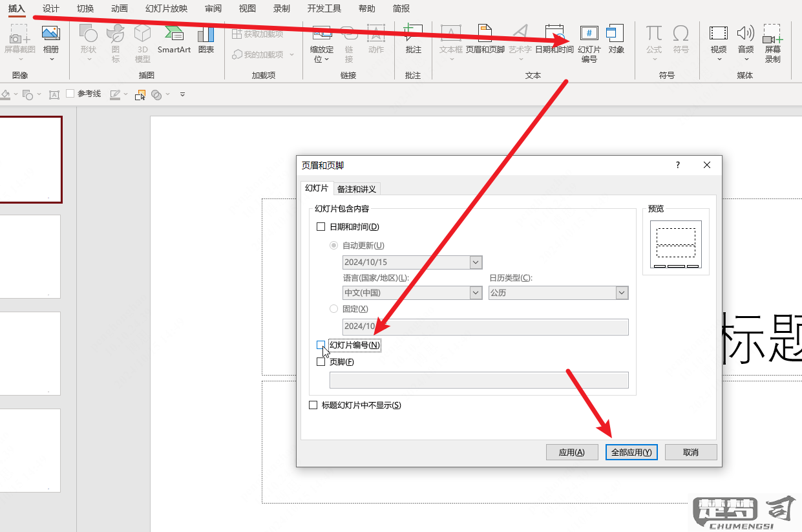Open the 录制 ribbon tab
This screenshot has width=802, height=532.
(x=282, y=8)
